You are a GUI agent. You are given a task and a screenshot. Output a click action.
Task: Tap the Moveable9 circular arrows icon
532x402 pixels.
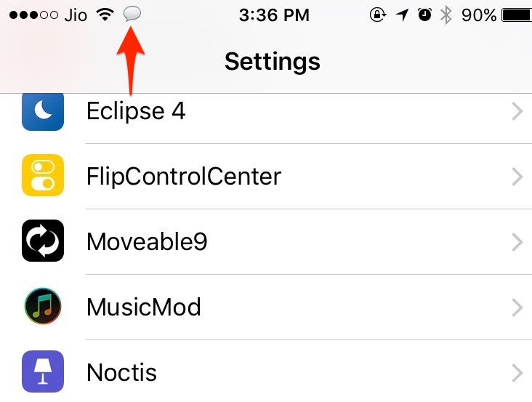tap(43, 241)
